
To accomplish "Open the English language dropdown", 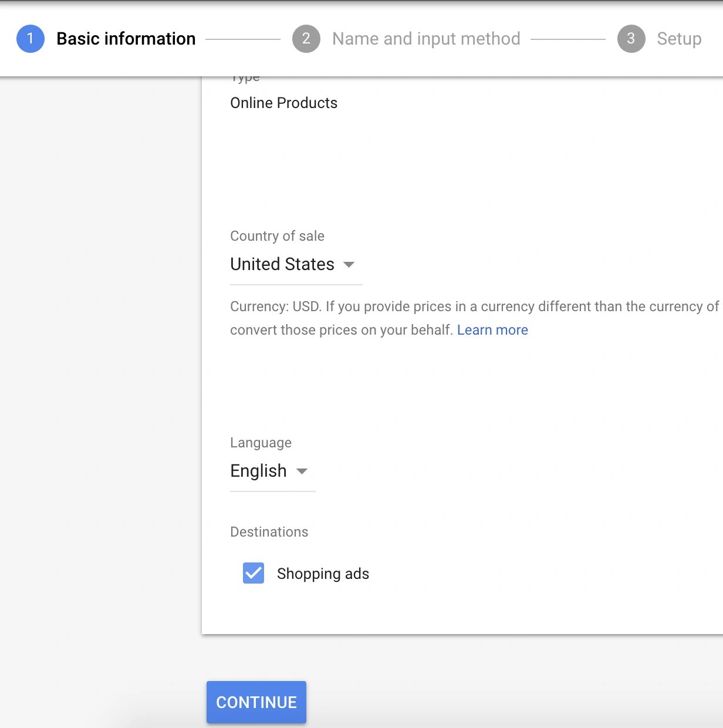I will 258,471.
